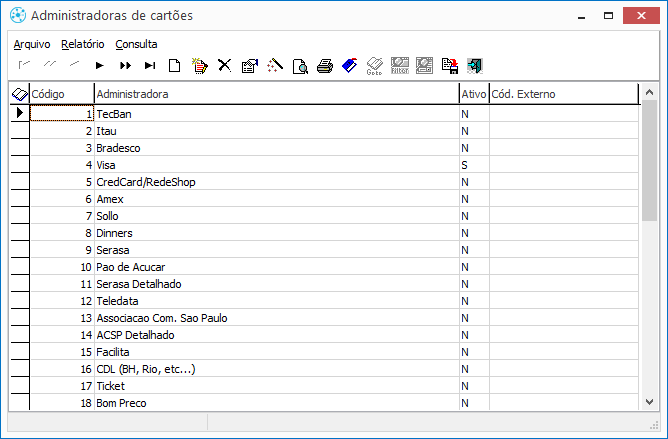Screen dimensions: 668x439
Task: Go to the first record (greyed arrow)
Action: [x=24, y=65]
